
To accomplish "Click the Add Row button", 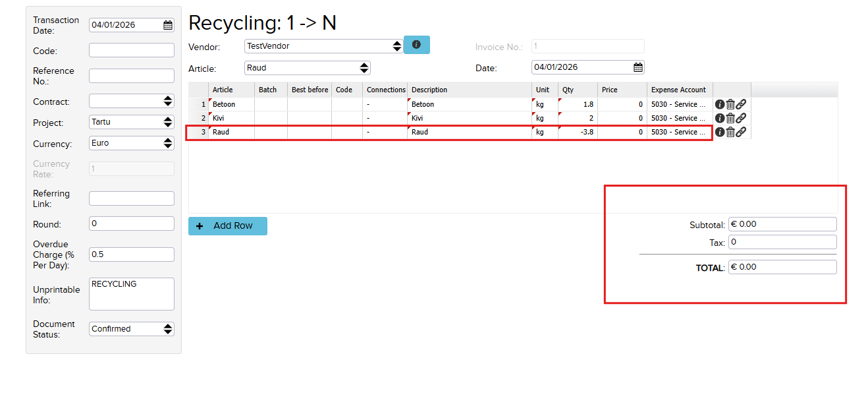I will (228, 226).
